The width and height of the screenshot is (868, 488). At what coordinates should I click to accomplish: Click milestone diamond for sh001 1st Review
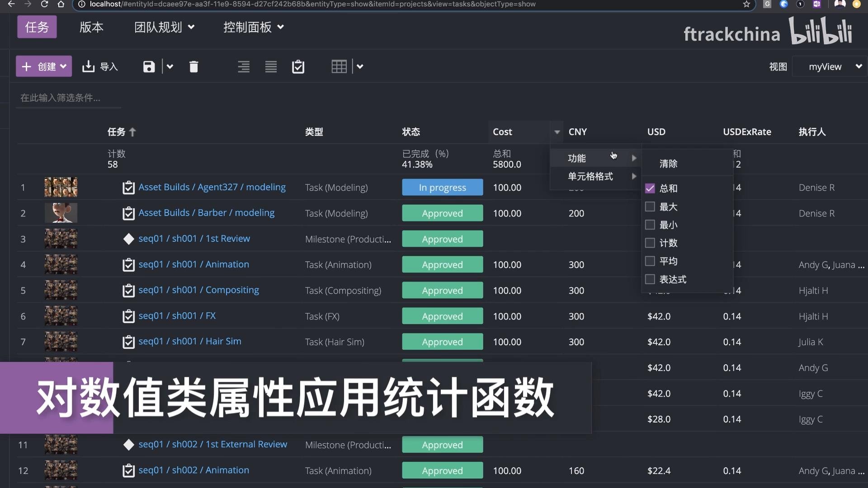pos(128,239)
